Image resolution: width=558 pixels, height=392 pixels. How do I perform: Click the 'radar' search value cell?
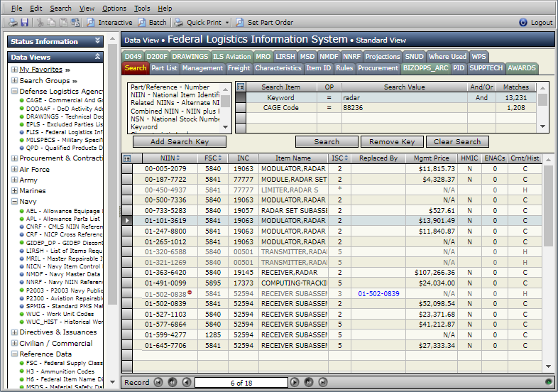404,97
